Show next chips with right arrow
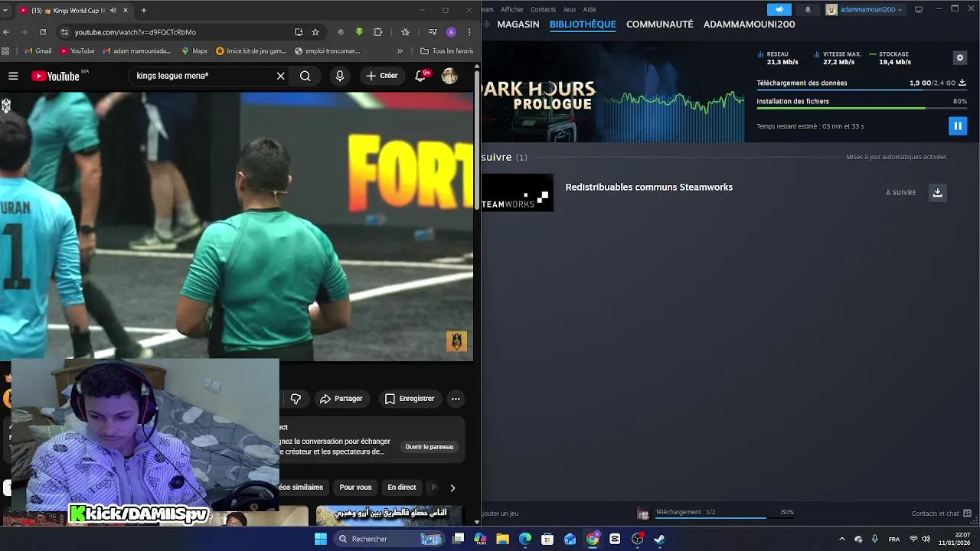The image size is (980, 551). 452,487
